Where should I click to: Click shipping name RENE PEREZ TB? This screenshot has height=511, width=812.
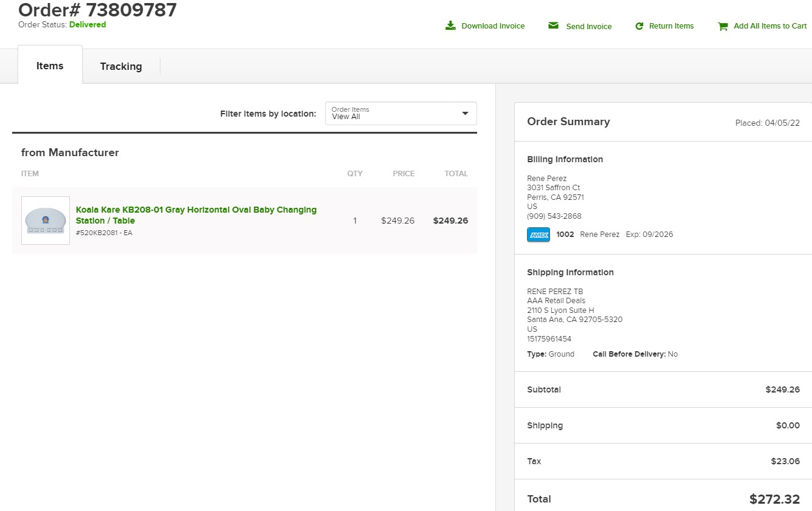(555, 292)
